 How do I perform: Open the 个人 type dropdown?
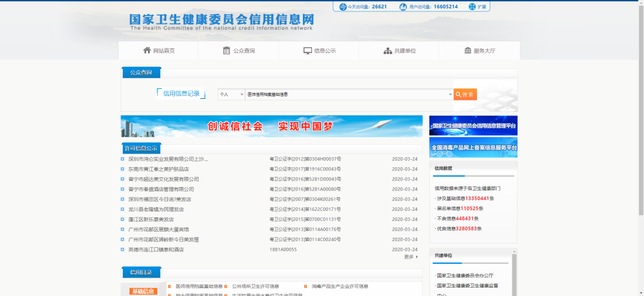(231, 94)
